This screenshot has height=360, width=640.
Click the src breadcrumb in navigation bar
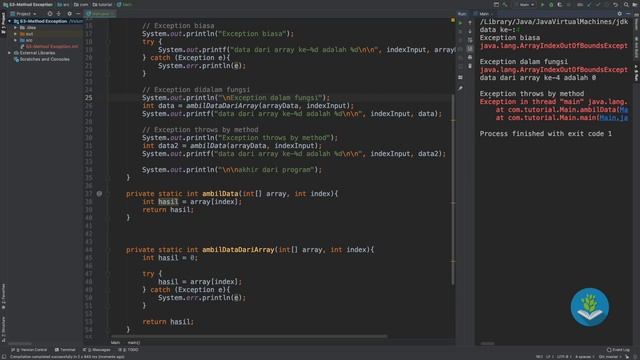[63, 4]
